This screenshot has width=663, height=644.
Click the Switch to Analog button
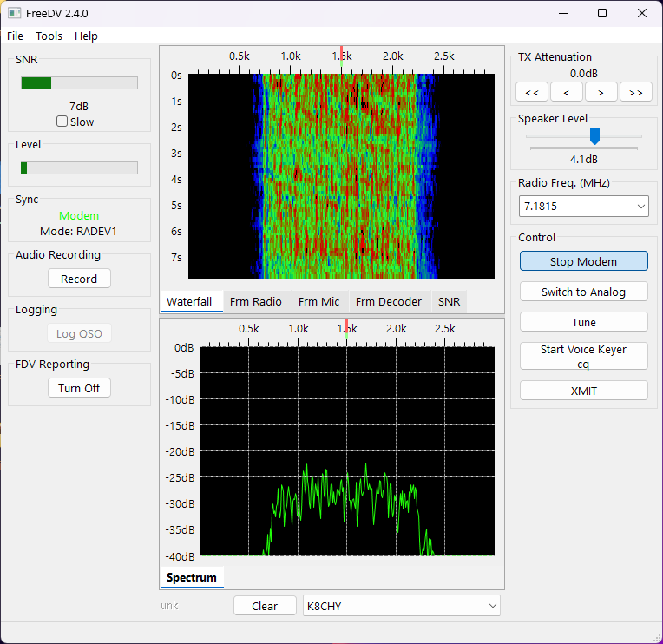pos(583,292)
